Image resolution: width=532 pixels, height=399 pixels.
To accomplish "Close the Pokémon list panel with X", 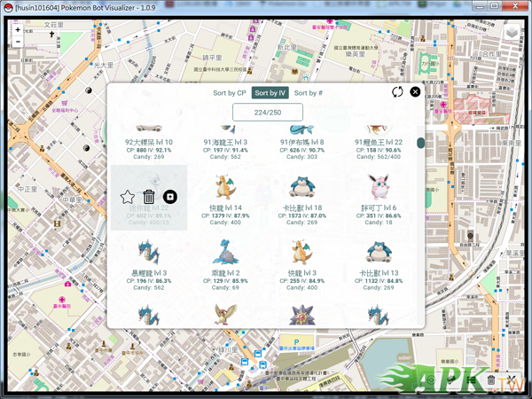I will pyautogui.click(x=415, y=91).
